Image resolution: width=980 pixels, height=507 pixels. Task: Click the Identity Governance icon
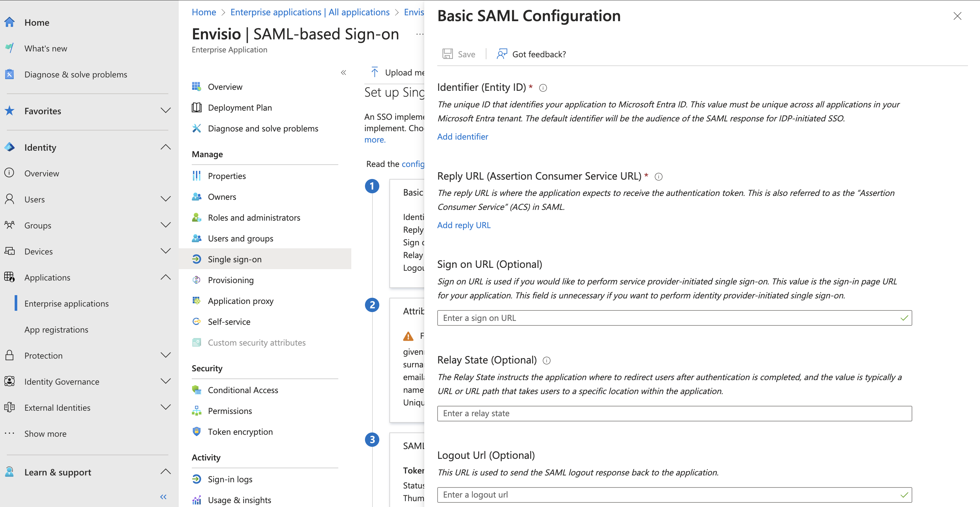pos(9,381)
